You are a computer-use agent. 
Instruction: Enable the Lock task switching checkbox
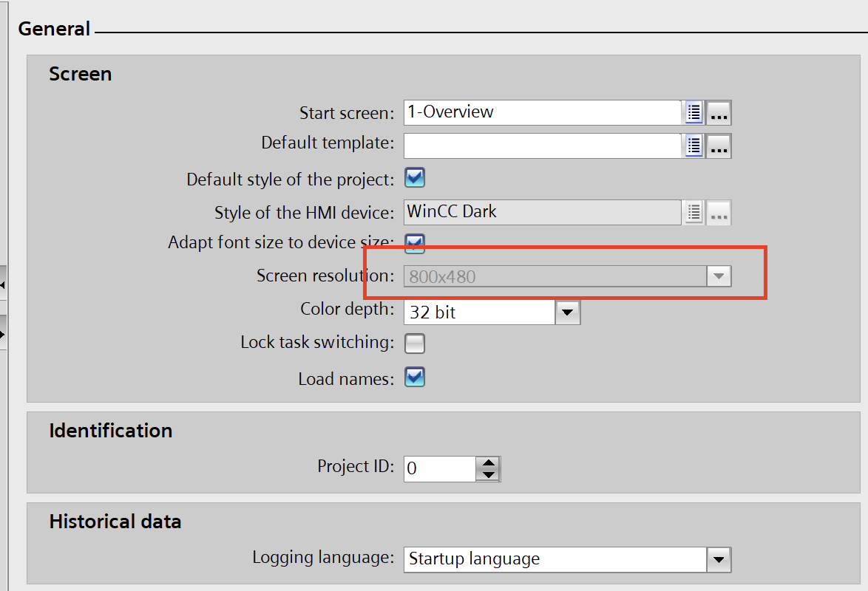click(x=415, y=344)
